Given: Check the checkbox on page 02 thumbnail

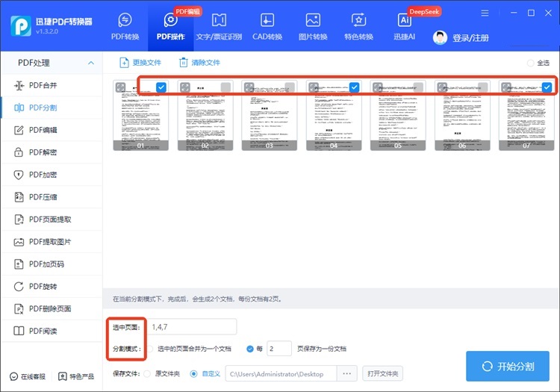Looking at the screenshot, I should (x=225, y=87).
